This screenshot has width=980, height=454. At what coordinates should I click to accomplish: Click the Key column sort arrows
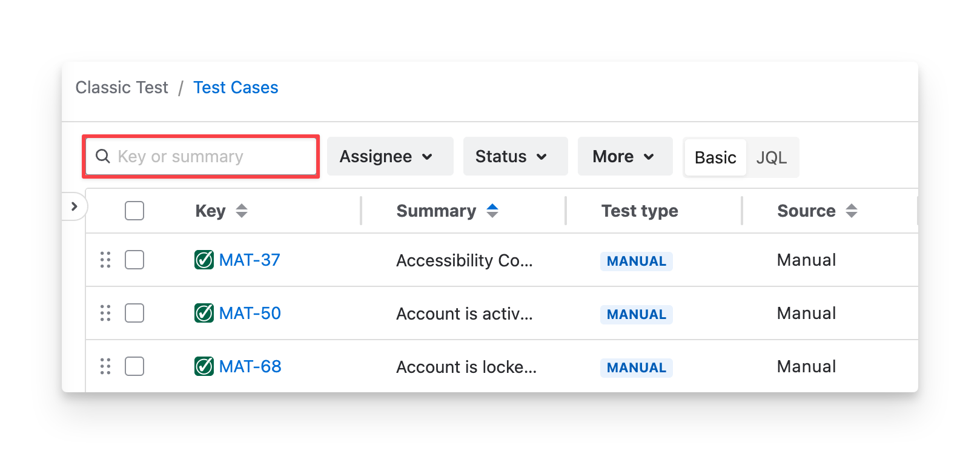(x=242, y=211)
